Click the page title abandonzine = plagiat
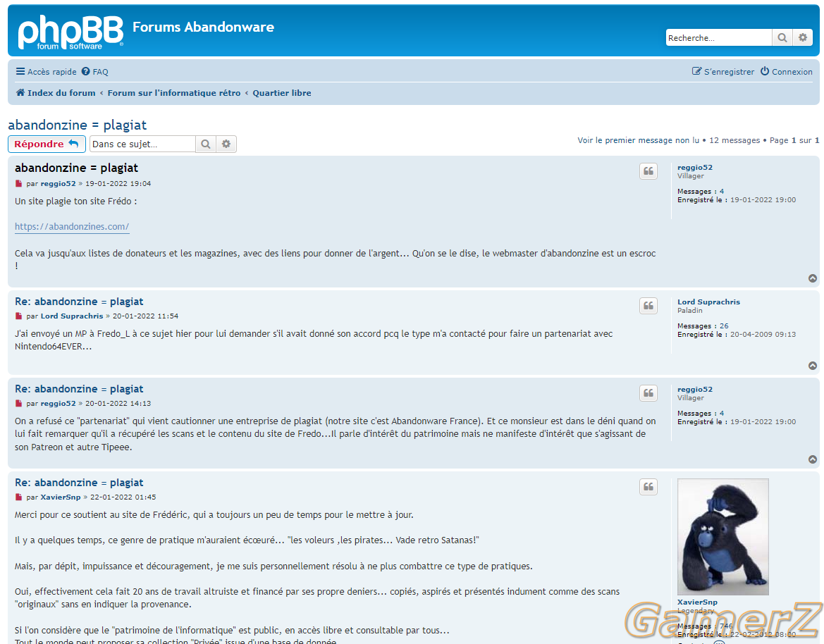Image resolution: width=824 pixels, height=644 pixels. click(x=78, y=125)
